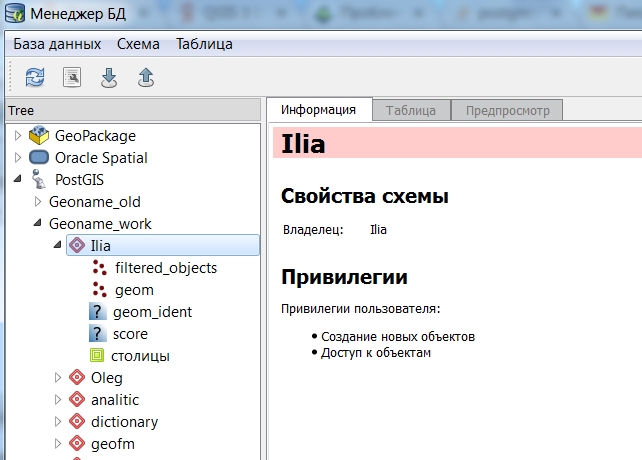Viewport: 642px width, 460px height.
Task: Expand the geofm schema node
Action: click(x=58, y=444)
